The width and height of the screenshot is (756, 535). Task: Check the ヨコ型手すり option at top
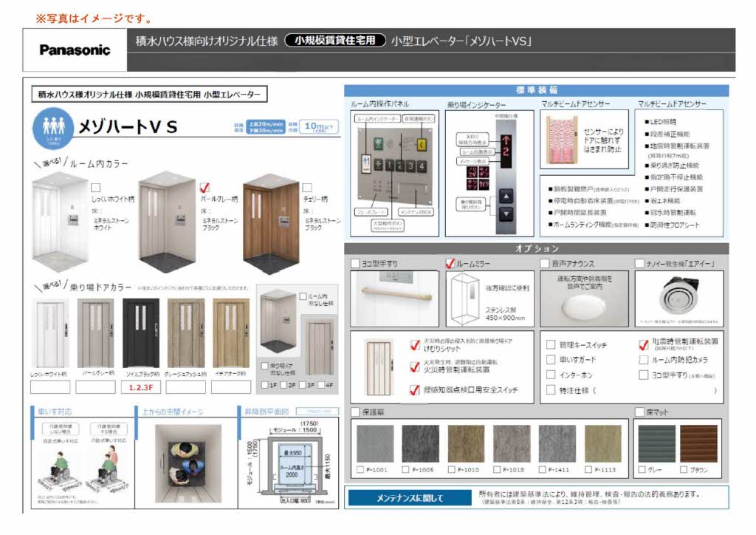tap(355, 263)
